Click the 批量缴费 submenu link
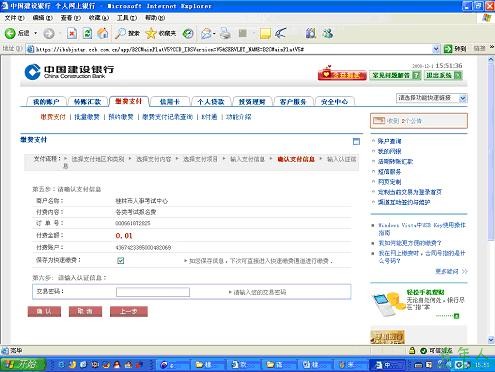Viewport: 495px width, 372px height. 87,117
